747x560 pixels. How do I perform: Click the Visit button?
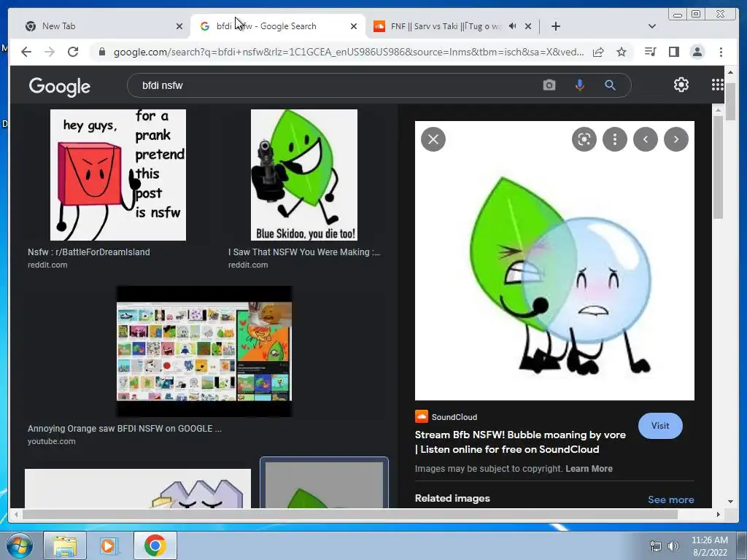(x=660, y=426)
